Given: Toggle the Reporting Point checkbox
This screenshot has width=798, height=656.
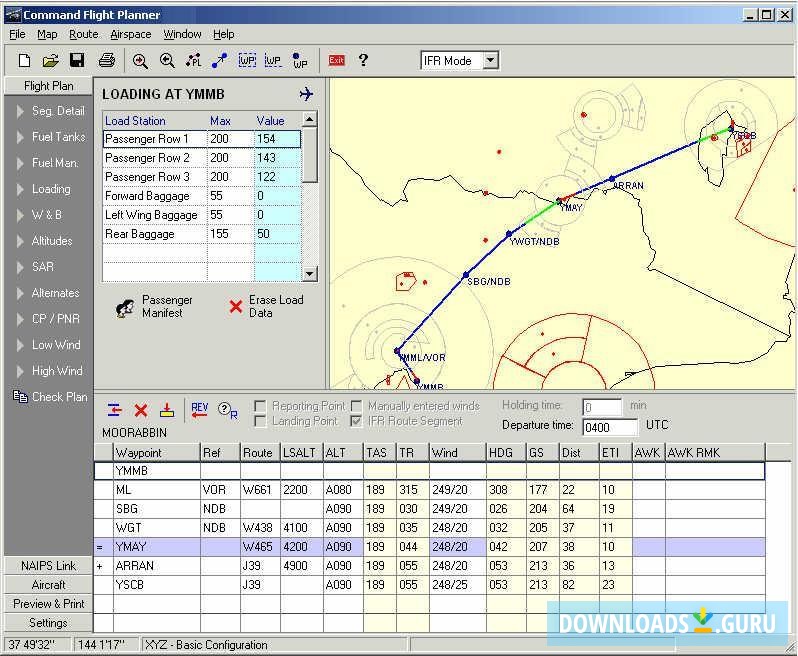Looking at the screenshot, I should (x=260, y=406).
